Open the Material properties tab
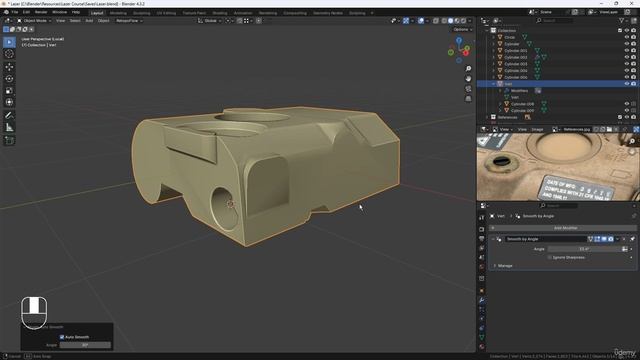 (482, 347)
